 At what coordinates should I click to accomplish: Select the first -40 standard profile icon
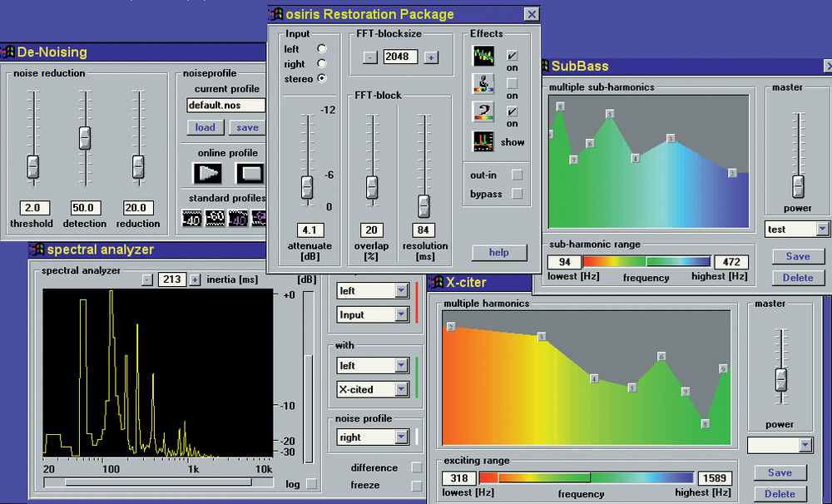(x=192, y=218)
